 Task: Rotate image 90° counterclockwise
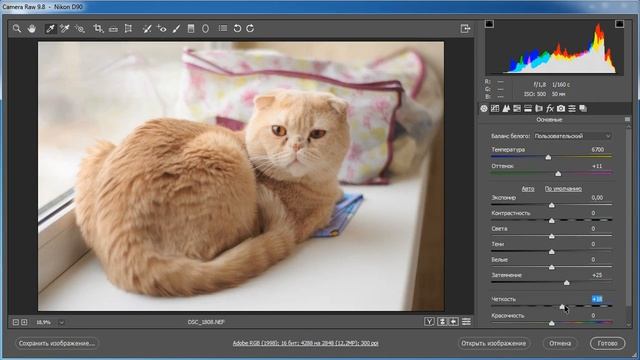coord(237,29)
